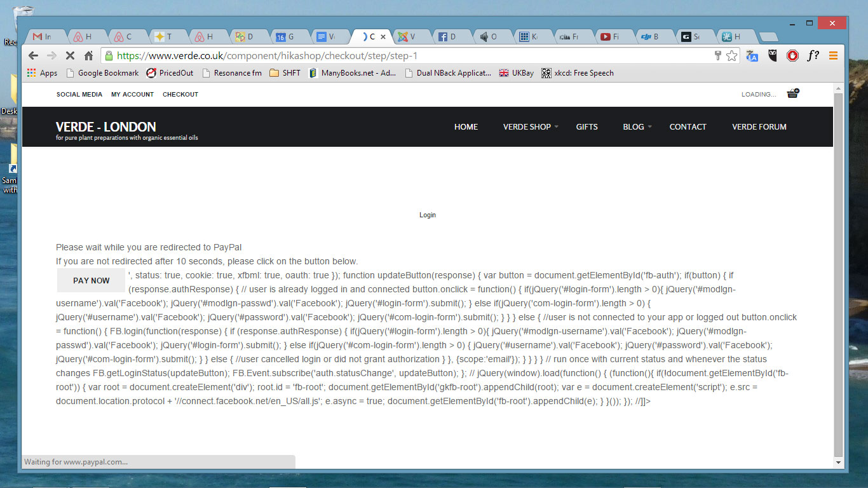The image size is (868, 488).
Task: Open the CONTACT menu item
Action: pyautogui.click(x=688, y=126)
